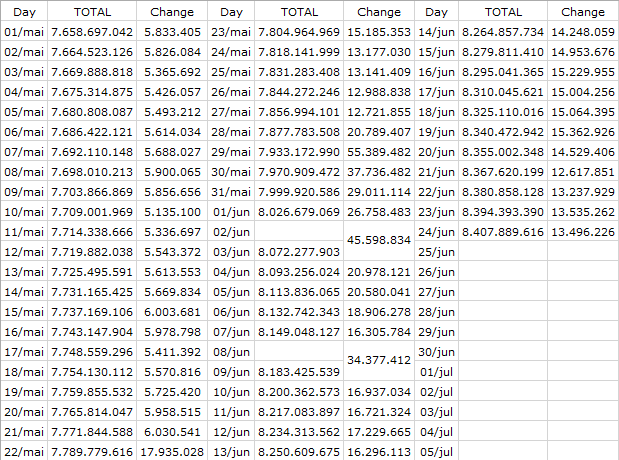This screenshot has width=619, height=460.
Task: Select change value 17.935.028
Action: 172,452
